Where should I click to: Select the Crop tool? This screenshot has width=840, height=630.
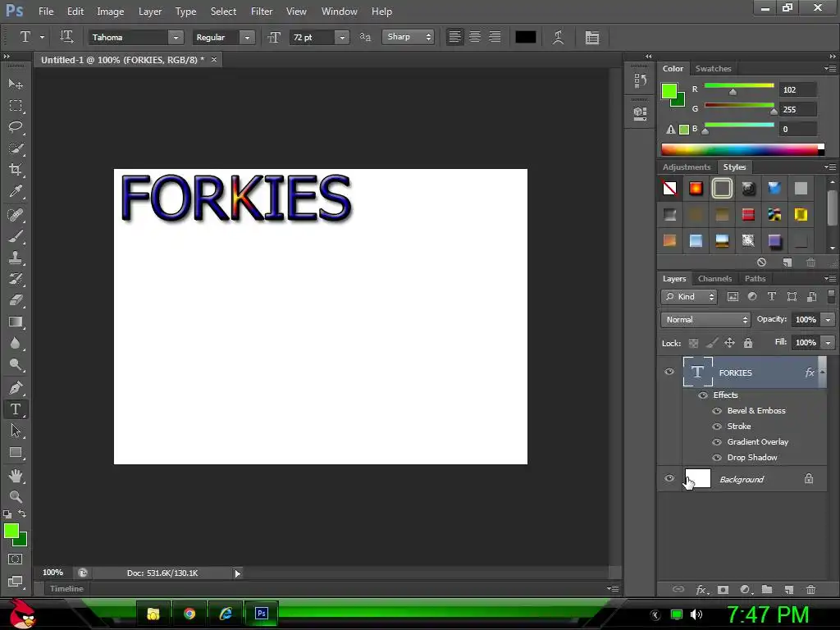(16, 170)
